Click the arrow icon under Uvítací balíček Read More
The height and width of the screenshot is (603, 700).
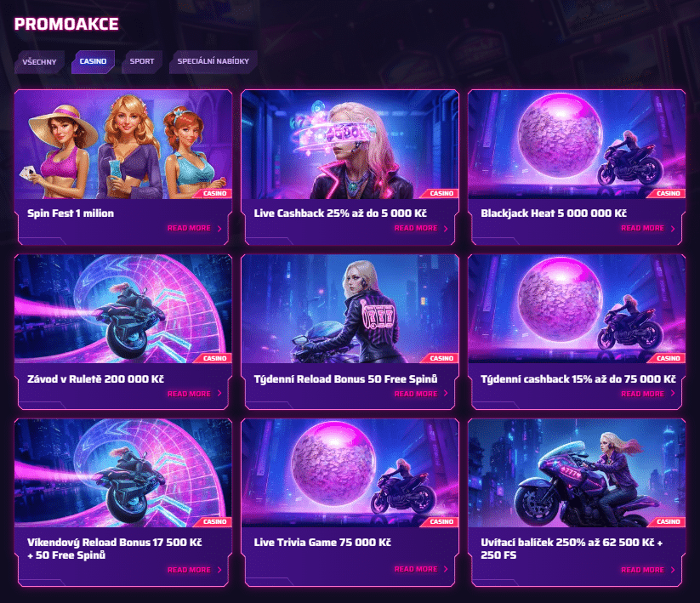pos(673,570)
